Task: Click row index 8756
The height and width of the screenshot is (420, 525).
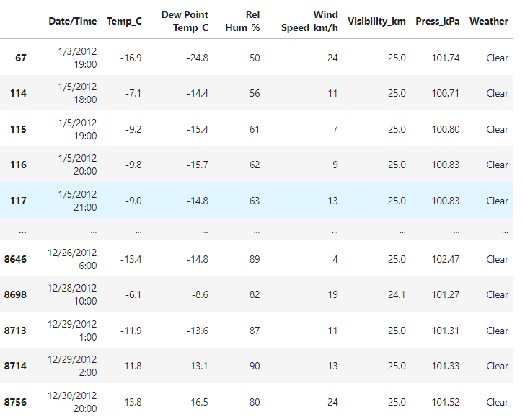Action: pos(14,402)
